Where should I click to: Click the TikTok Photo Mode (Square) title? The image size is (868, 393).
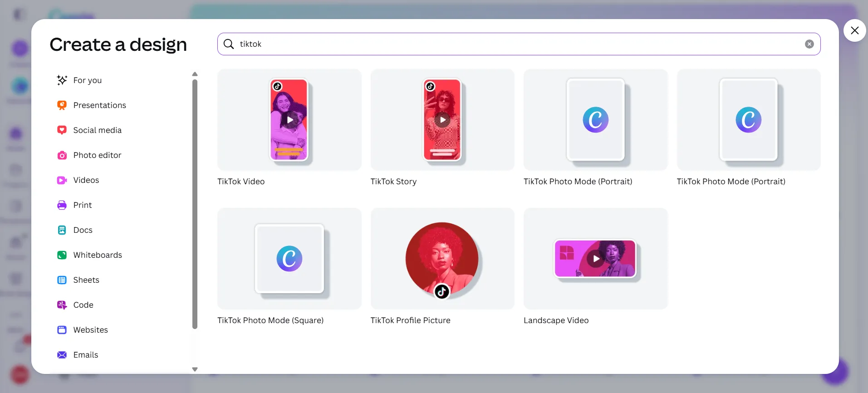270,320
